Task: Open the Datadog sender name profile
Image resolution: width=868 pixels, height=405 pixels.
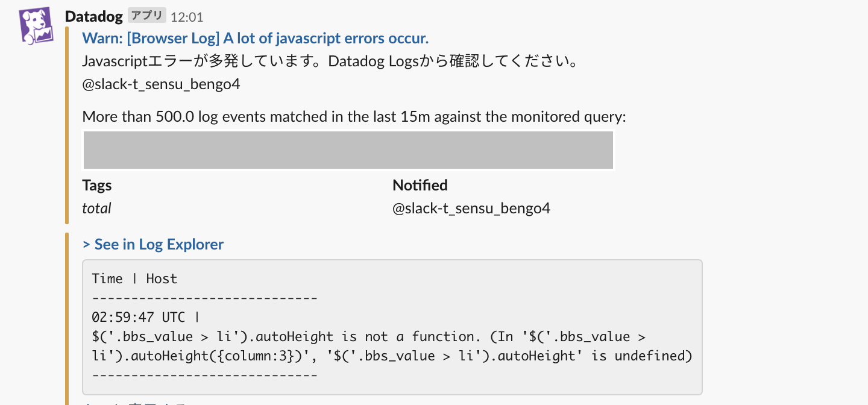Action: click(x=93, y=16)
